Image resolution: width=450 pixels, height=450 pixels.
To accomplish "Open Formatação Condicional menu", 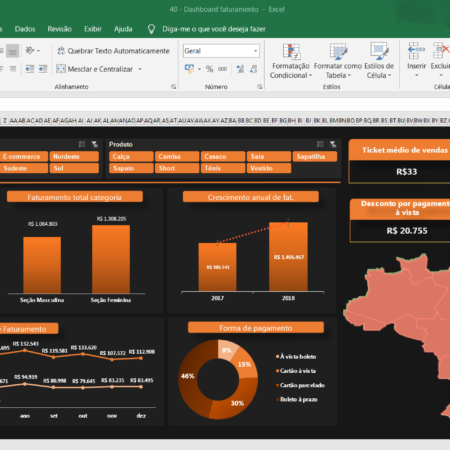I will point(290,61).
